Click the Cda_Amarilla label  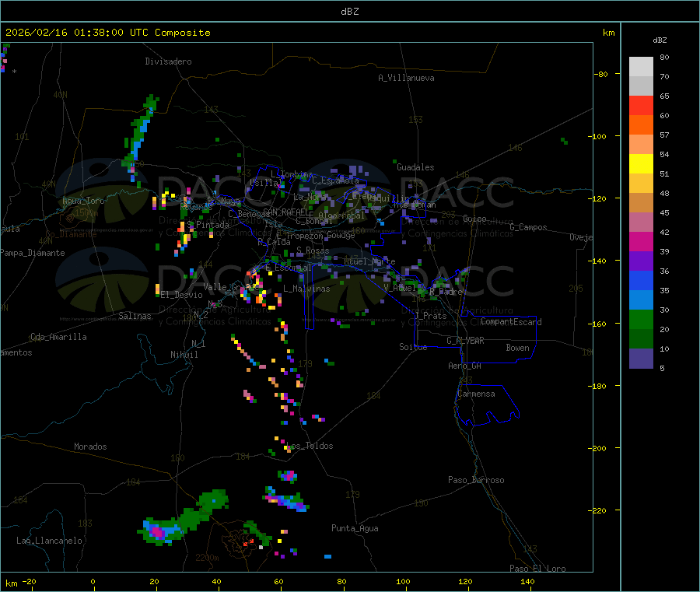pyautogui.click(x=58, y=337)
